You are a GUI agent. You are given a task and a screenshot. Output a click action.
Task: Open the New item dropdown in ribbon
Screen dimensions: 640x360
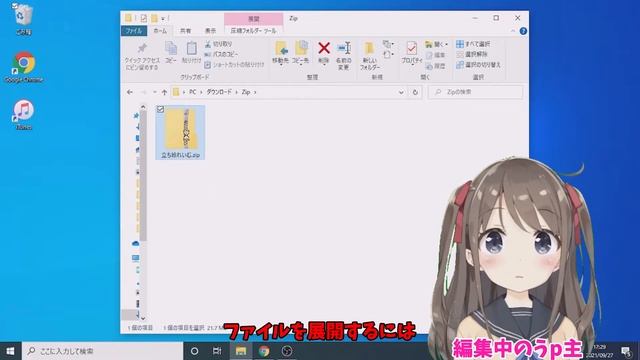pyautogui.click(x=388, y=44)
